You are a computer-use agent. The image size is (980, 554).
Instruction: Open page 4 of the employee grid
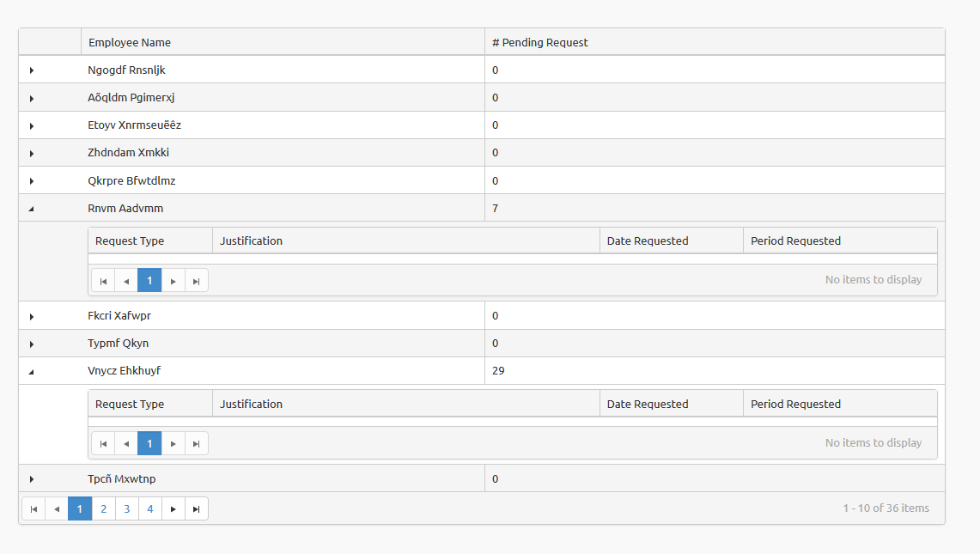click(150, 508)
